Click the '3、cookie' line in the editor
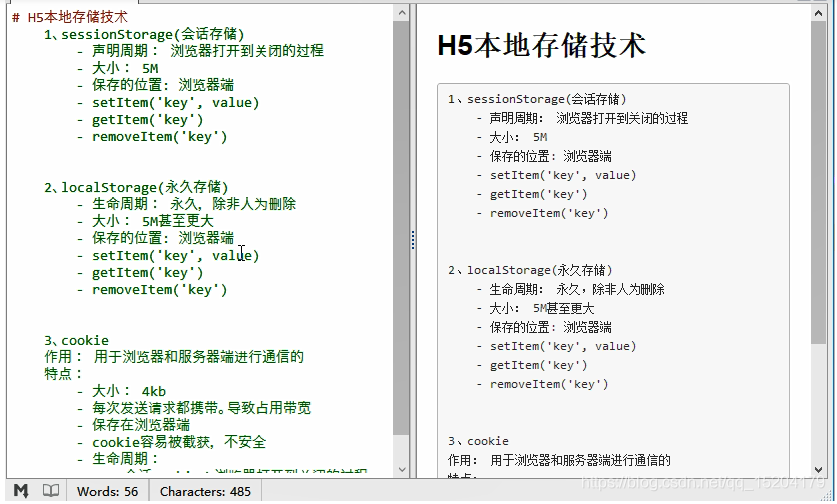Screen dimensions: 837x504 click(x=76, y=341)
